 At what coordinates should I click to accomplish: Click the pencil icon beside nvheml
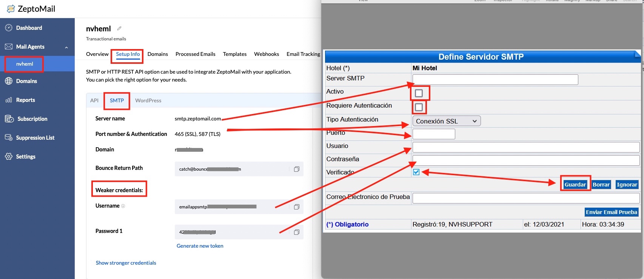[x=119, y=28]
